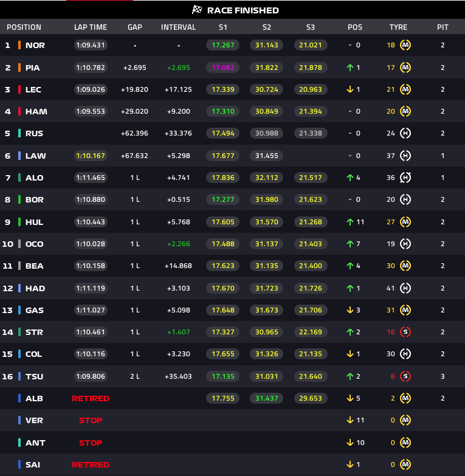Click TSU's soft tyre icon
465x476 pixels.
pos(405,376)
